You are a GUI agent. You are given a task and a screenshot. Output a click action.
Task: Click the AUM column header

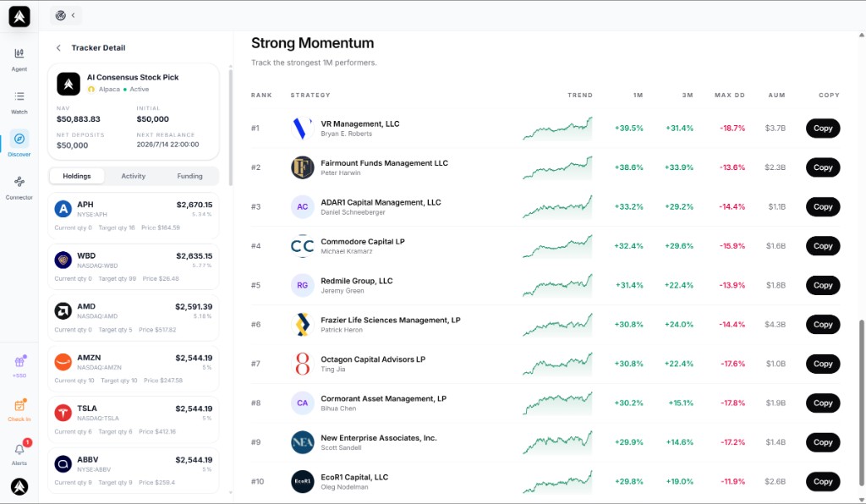coord(776,96)
